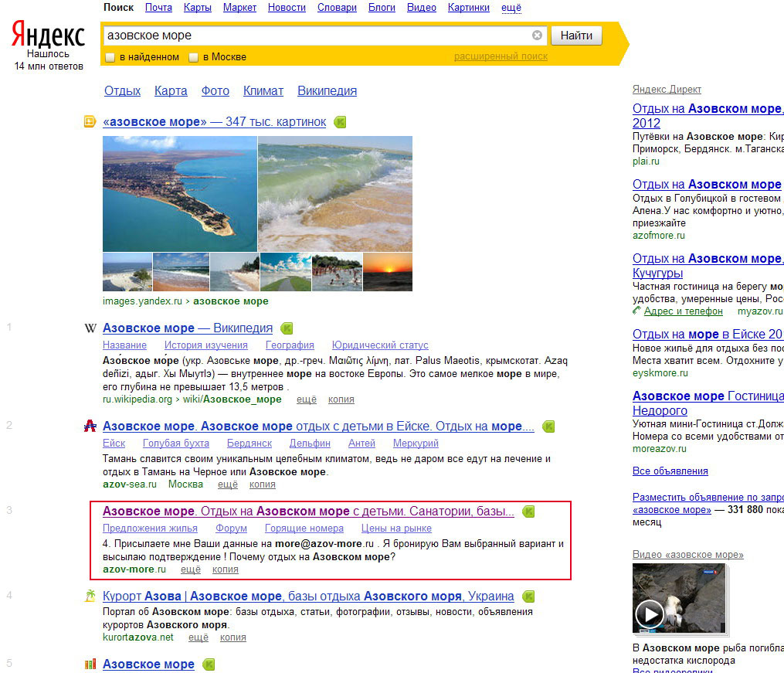
Task: Click the green icon beside Курорт Азова result
Action: tap(528, 596)
